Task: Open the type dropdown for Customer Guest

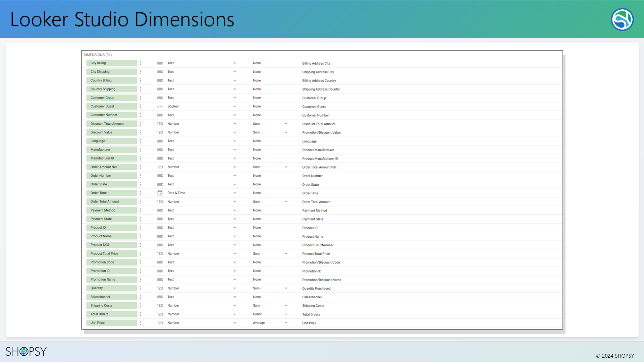Action: click(x=235, y=107)
